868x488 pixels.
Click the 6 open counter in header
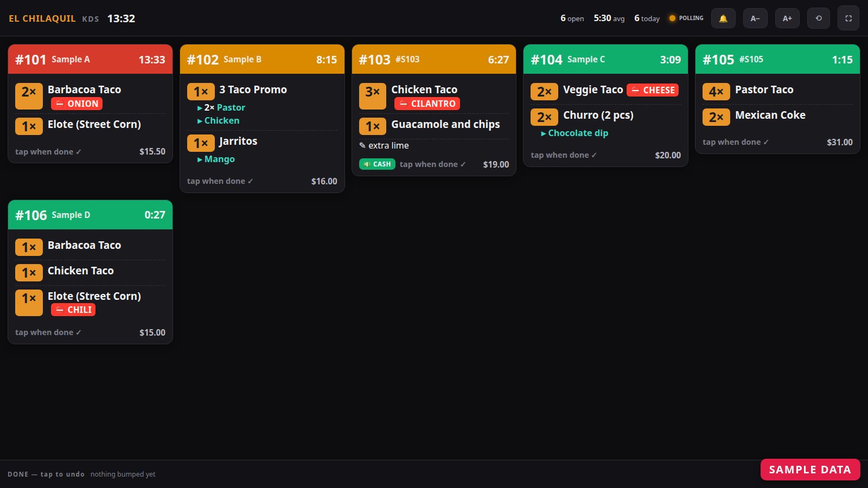[572, 18]
